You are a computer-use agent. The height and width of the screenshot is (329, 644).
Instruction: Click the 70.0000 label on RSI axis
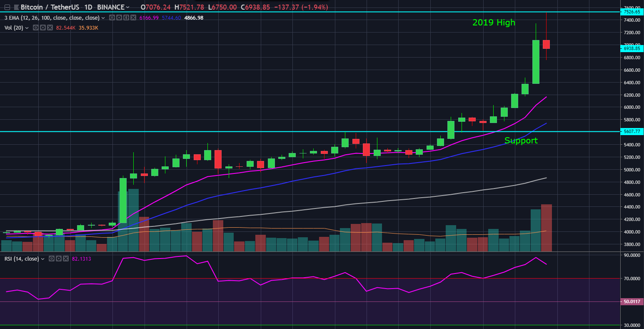tap(633, 278)
